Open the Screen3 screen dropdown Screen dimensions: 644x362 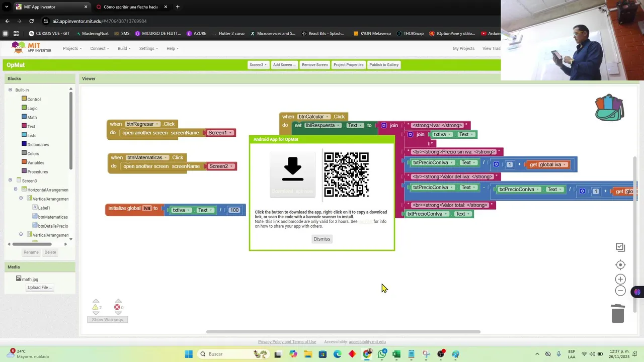(258, 65)
